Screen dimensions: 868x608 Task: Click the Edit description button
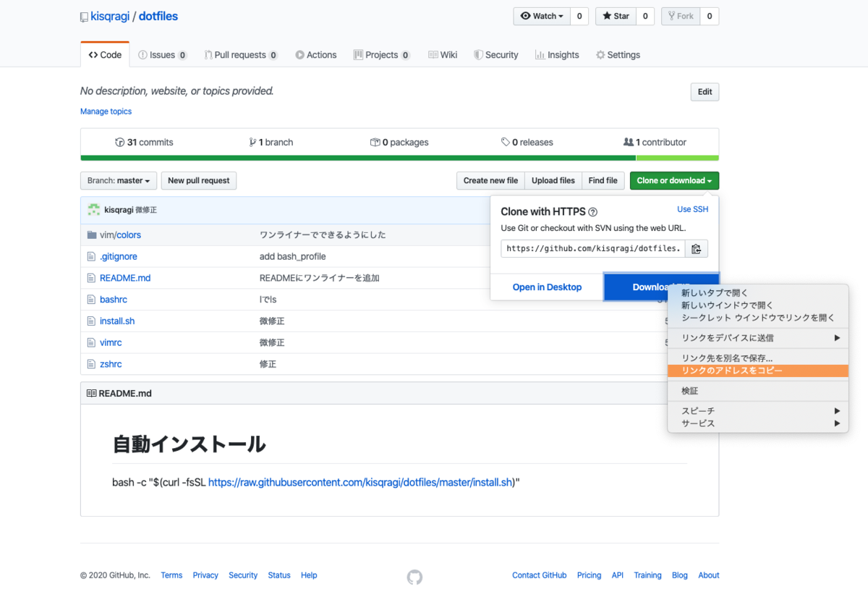(705, 92)
